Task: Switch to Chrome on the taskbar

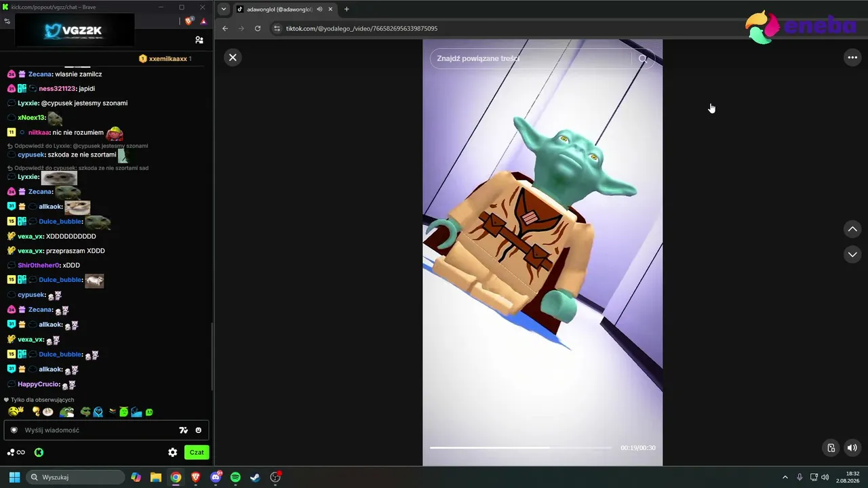Action: 176,477
